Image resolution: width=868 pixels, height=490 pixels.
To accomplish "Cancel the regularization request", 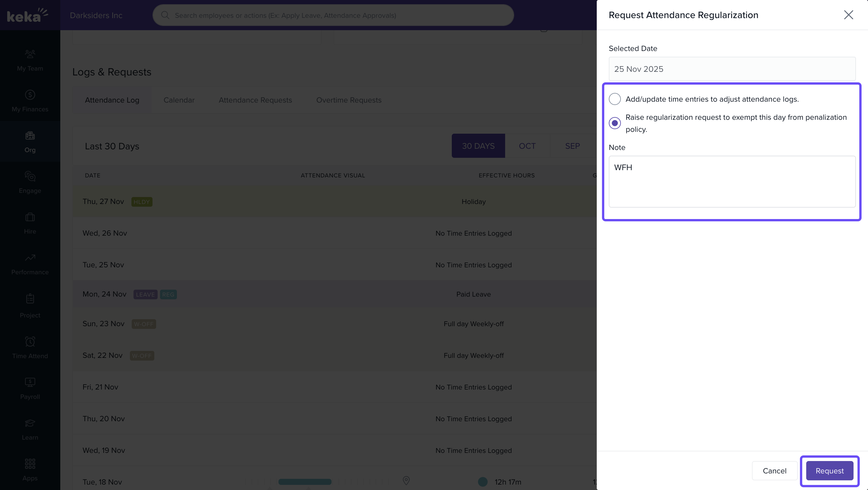I will pos(774,471).
